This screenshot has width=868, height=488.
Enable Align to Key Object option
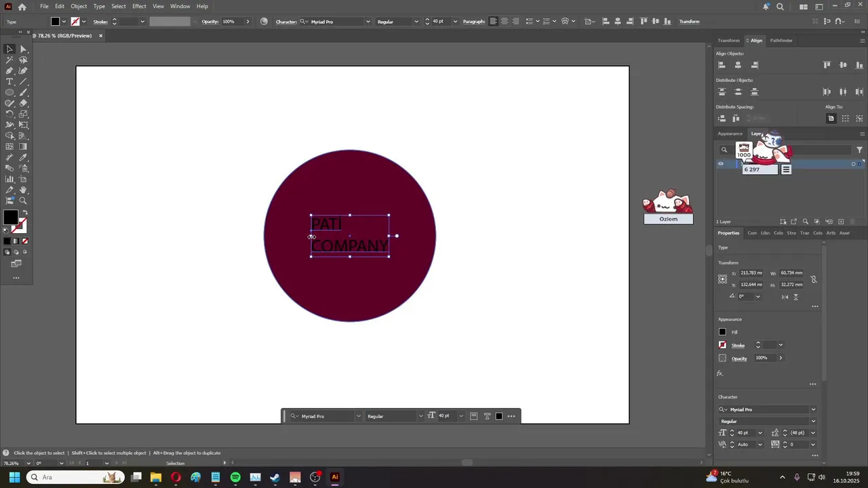point(859,119)
